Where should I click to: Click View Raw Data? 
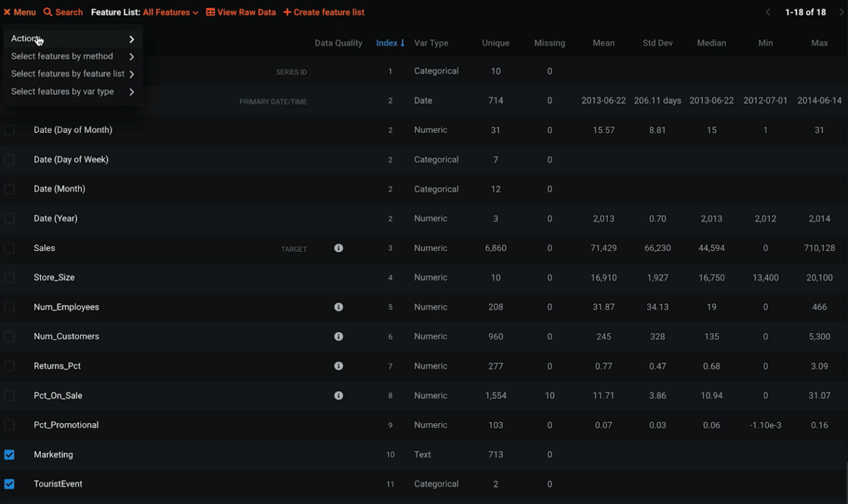click(241, 12)
